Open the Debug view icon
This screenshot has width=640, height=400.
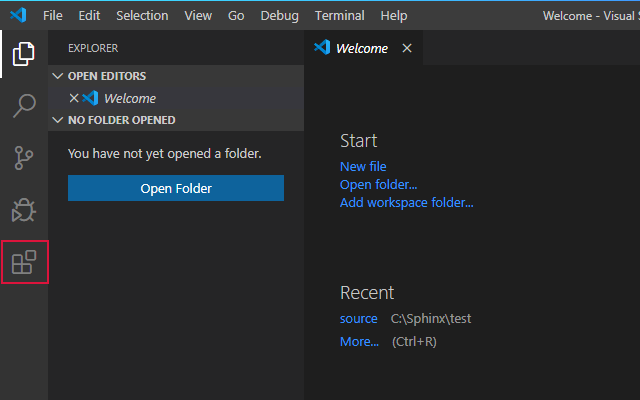(x=24, y=210)
